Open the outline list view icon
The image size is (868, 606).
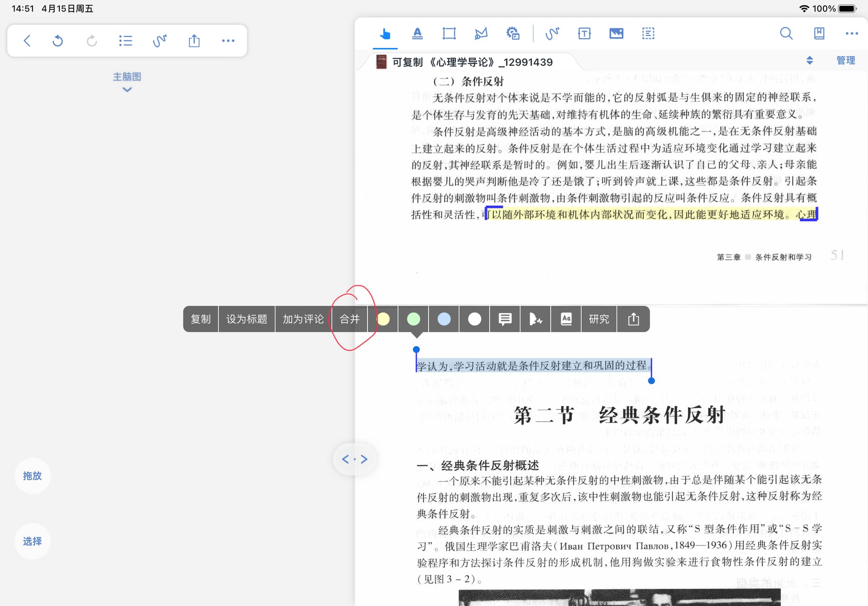click(126, 41)
